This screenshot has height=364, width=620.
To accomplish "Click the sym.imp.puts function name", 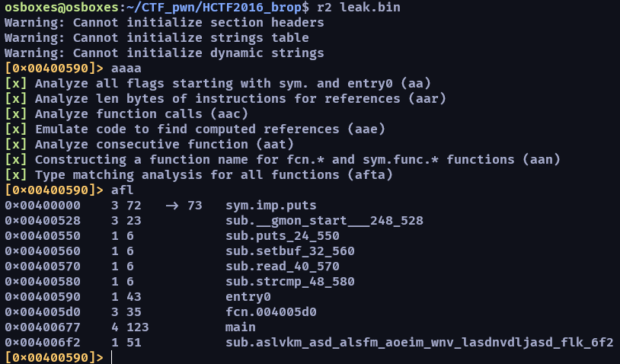I will click(271, 206).
